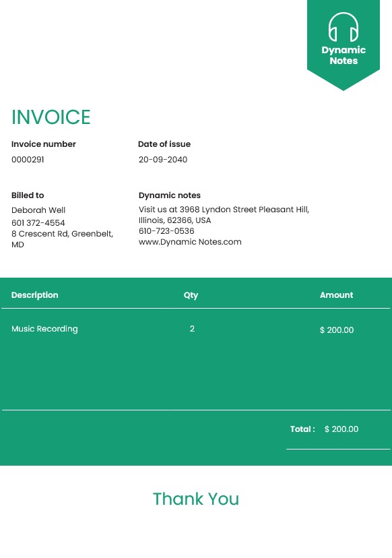392x558 pixels.
Task: Click the headphones logo icon
Action: (344, 27)
